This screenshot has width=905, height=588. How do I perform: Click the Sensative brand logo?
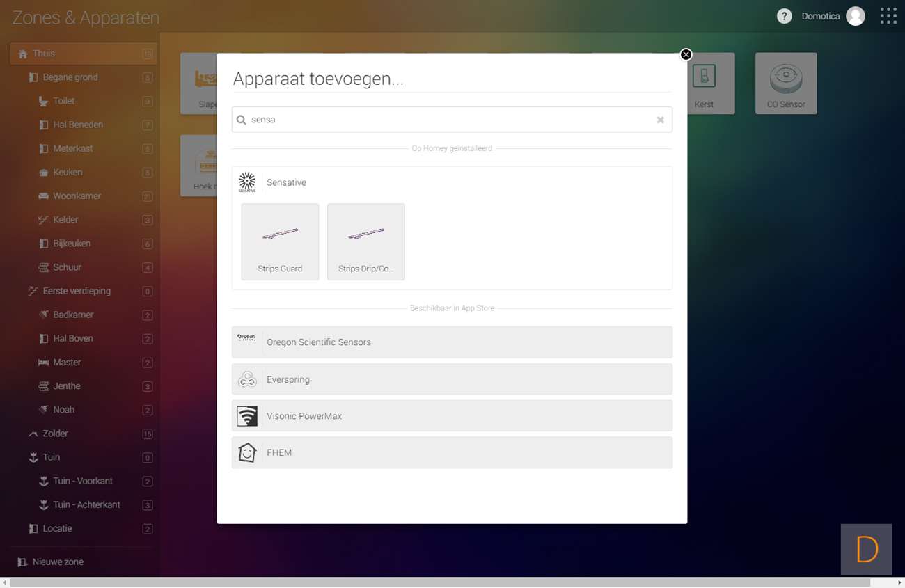[x=247, y=182]
